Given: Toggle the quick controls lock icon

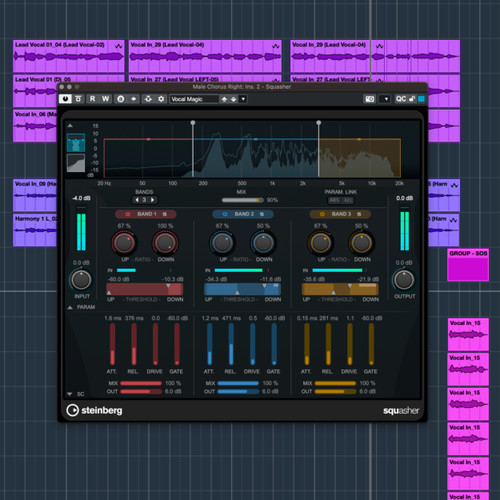Looking at the screenshot, I should tap(412, 99).
